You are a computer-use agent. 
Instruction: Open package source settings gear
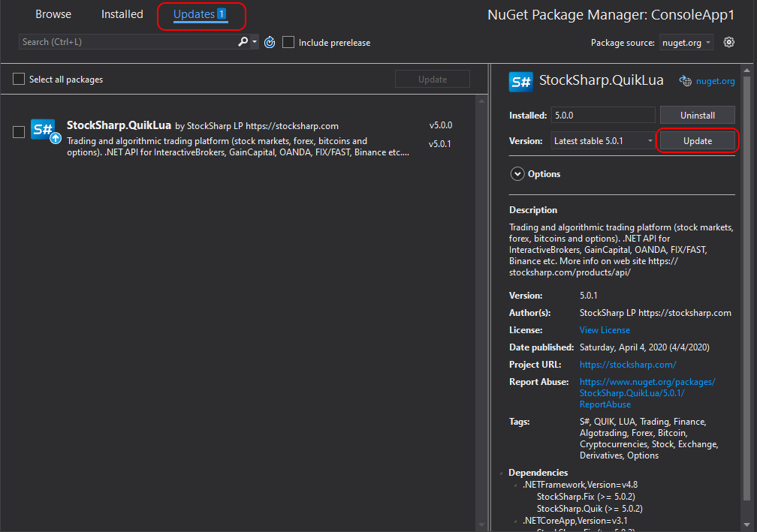click(729, 42)
